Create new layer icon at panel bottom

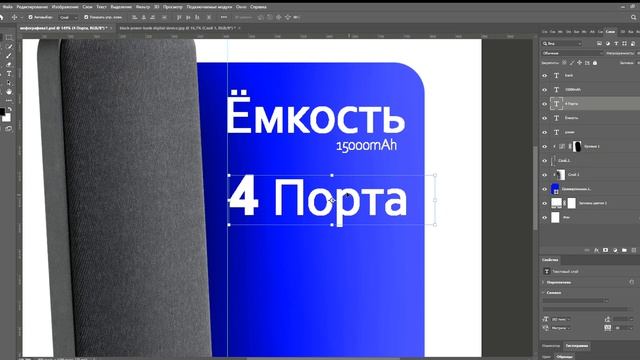[634, 250]
